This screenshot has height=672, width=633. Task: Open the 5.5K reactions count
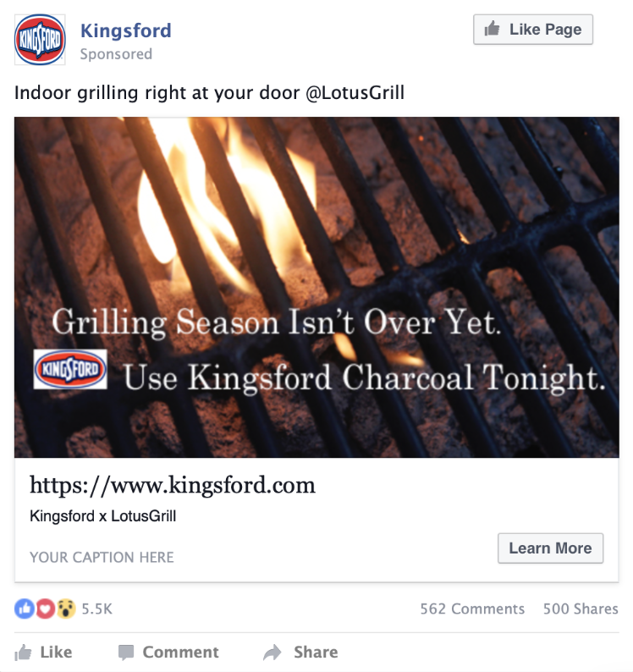click(96, 609)
